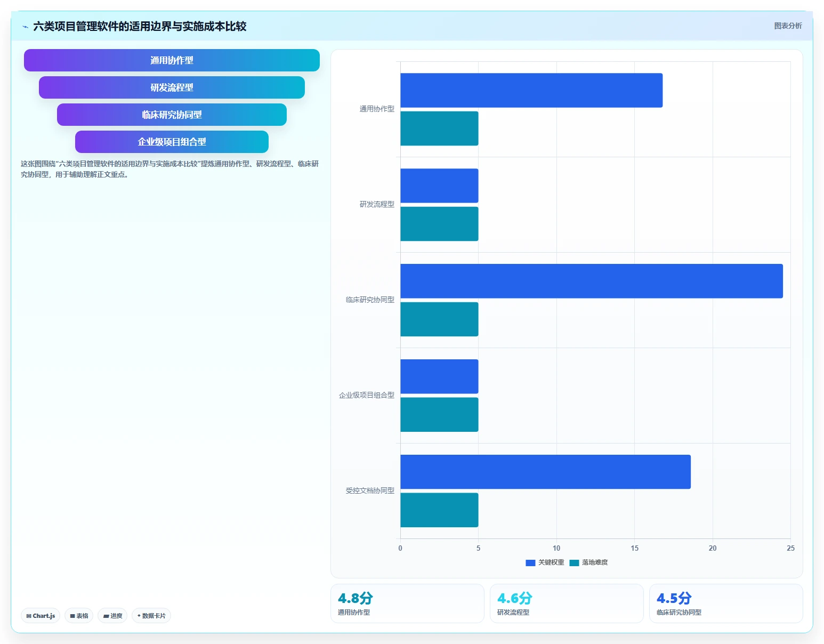Open the 4.6分 研发流程型 data card
Screen dimensions: 824x644
(x=567, y=603)
